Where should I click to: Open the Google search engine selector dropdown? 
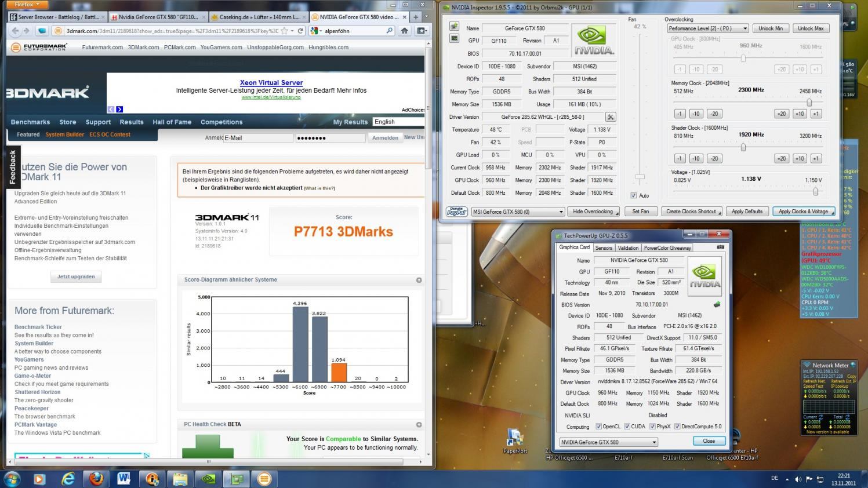click(317, 31)
